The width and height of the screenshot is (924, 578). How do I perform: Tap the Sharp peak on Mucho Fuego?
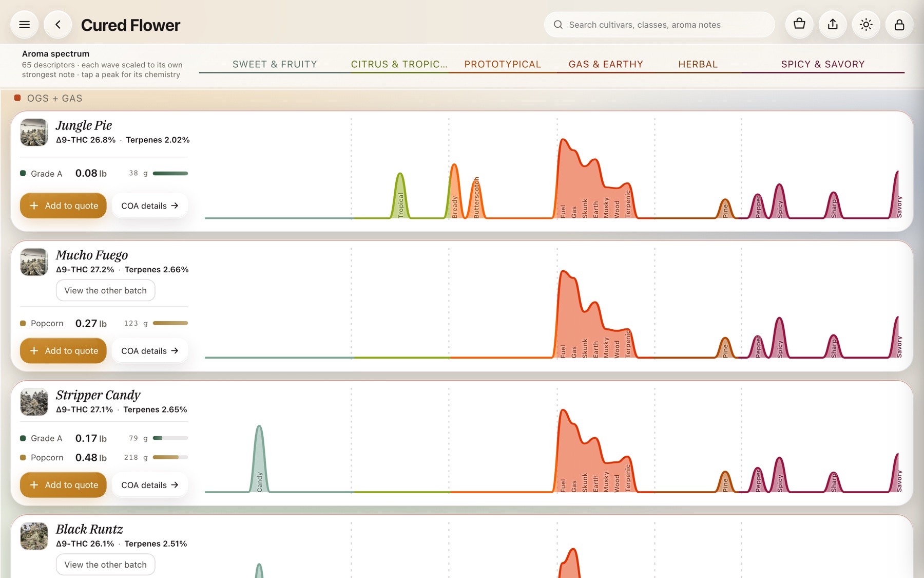tap(833, 347)
